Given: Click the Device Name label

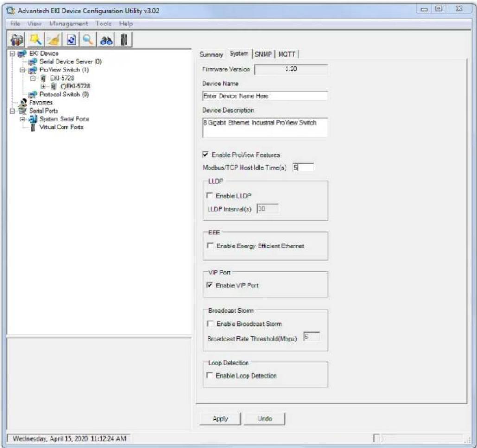Looking at the screenshot, I should click(220, 83).
